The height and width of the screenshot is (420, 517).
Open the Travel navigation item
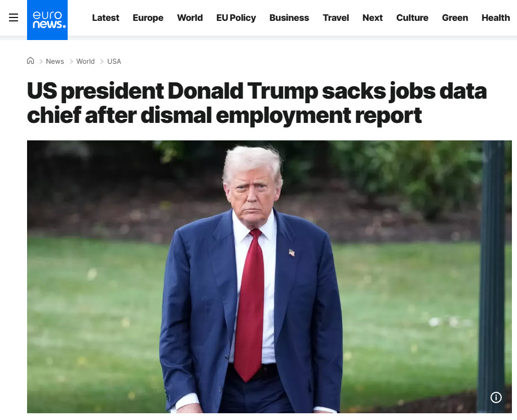pos(335,17)
